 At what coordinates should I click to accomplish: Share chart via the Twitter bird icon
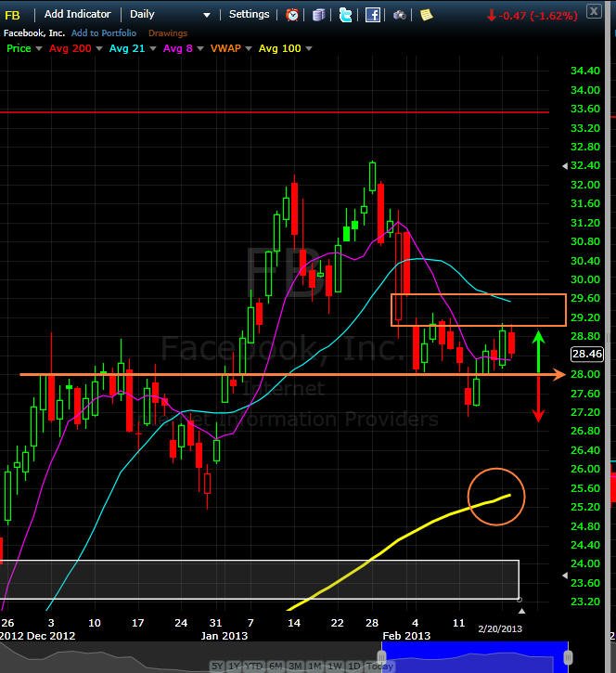(x=345, y=15)
